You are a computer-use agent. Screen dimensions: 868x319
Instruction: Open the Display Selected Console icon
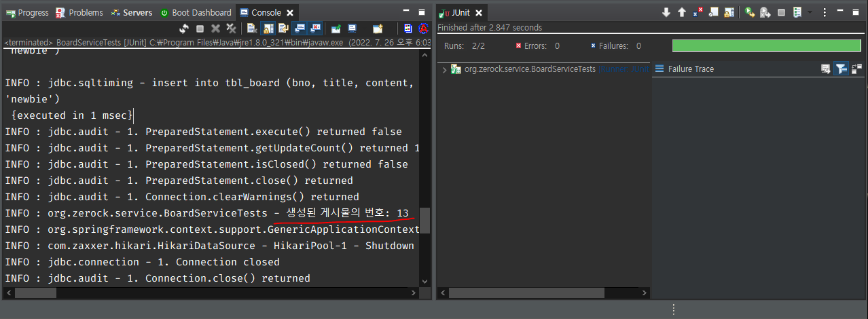click(352, 29)
